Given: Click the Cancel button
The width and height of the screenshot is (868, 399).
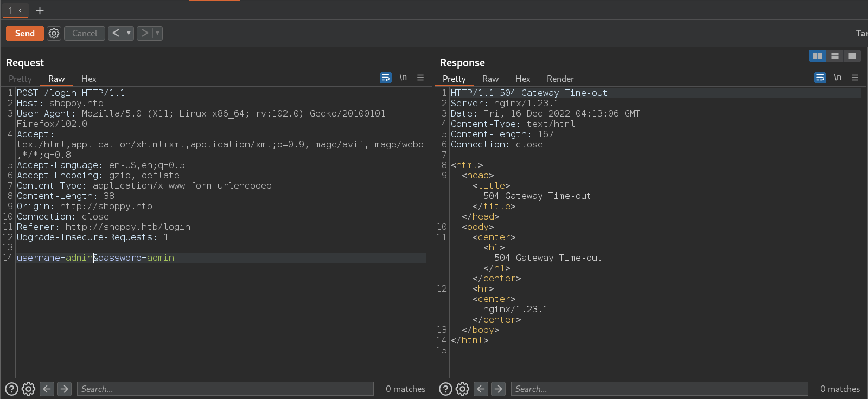Looking at the screenshot, I should (x=85, y=33).
